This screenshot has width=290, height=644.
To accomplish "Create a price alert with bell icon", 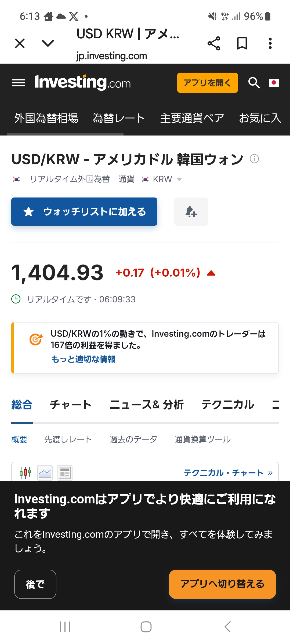I will (x=191, y=212).
